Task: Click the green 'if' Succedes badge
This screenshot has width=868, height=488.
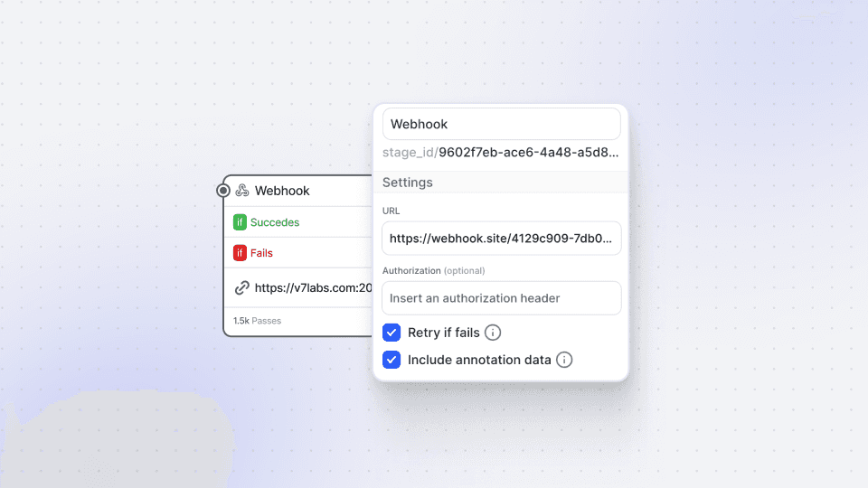Action: pyautogui.click(x=240, y=222)
